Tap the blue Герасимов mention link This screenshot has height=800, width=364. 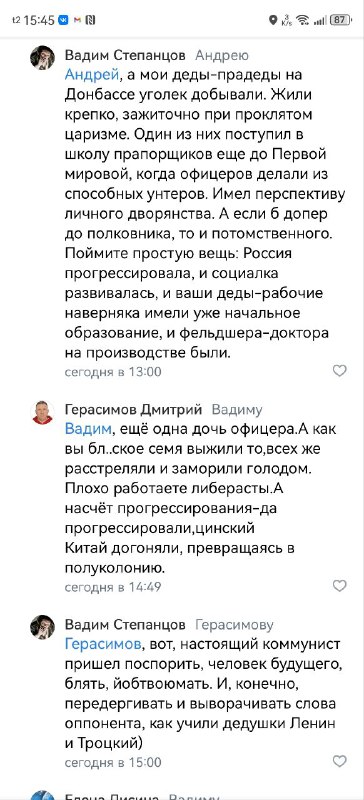point(104,644)
